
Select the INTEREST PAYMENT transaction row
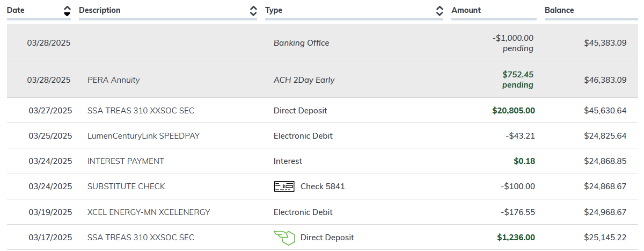pos(126,161)
